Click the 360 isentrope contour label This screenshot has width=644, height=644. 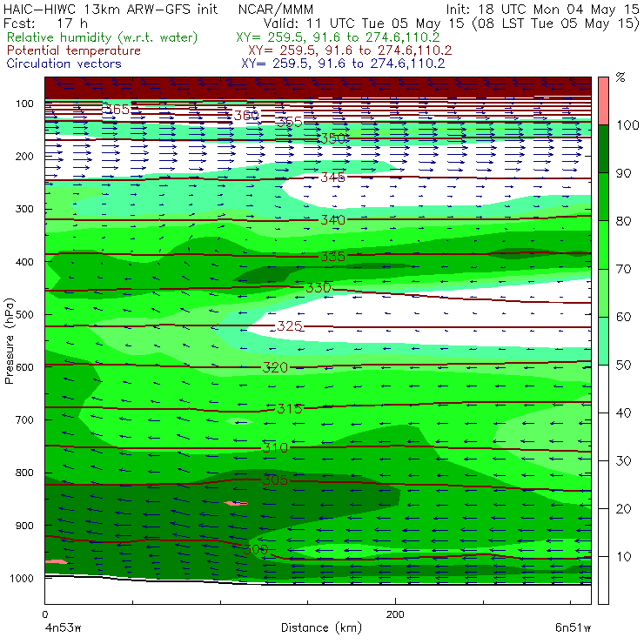246,116
